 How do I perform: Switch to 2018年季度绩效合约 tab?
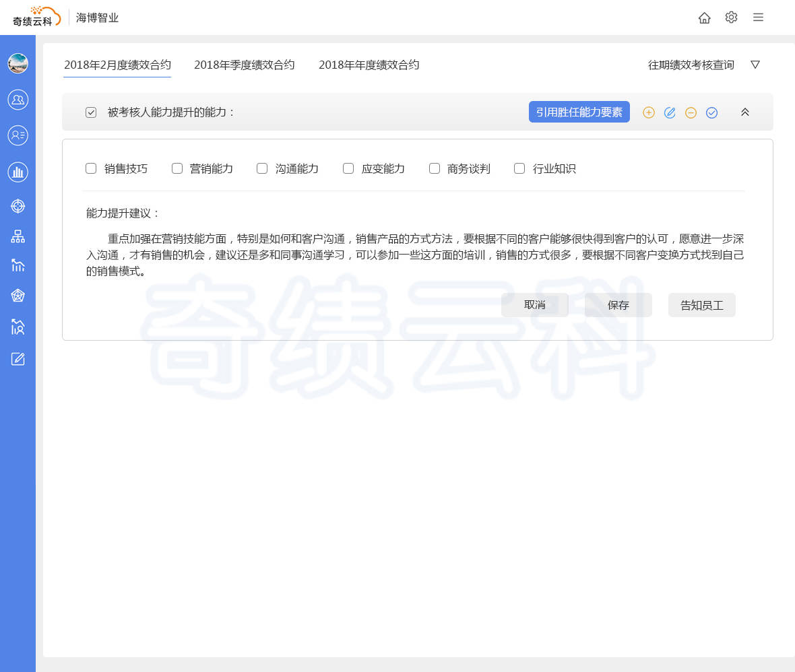(x=244, y=65)
